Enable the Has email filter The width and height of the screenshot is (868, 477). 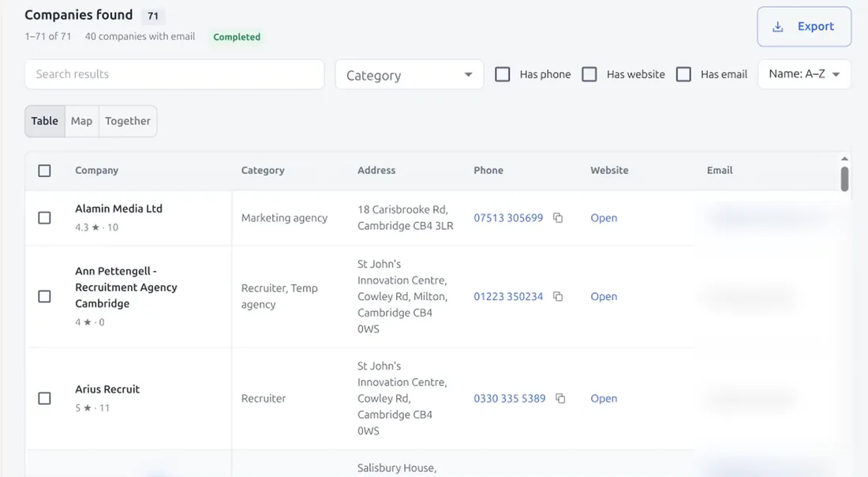683,74
